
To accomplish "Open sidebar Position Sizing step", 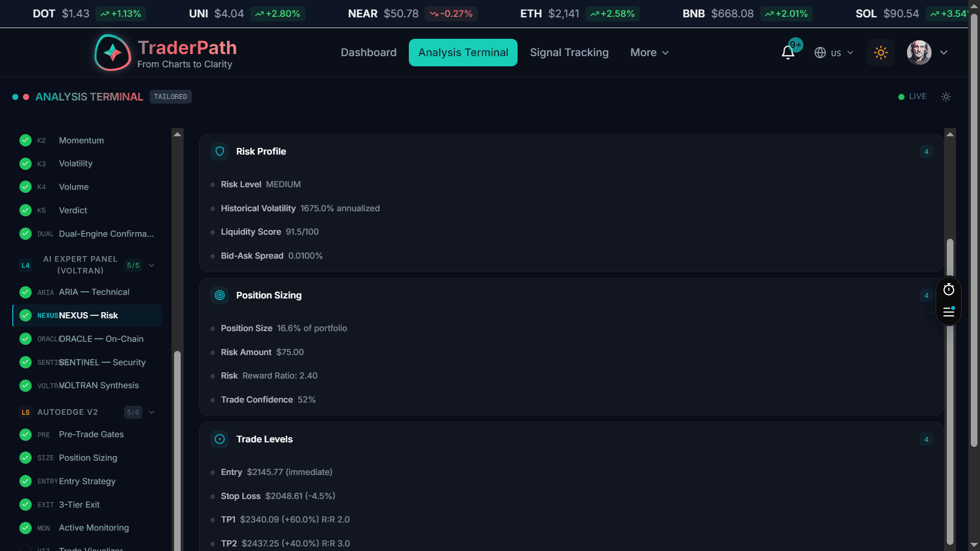I will click(x=87, y=458).
